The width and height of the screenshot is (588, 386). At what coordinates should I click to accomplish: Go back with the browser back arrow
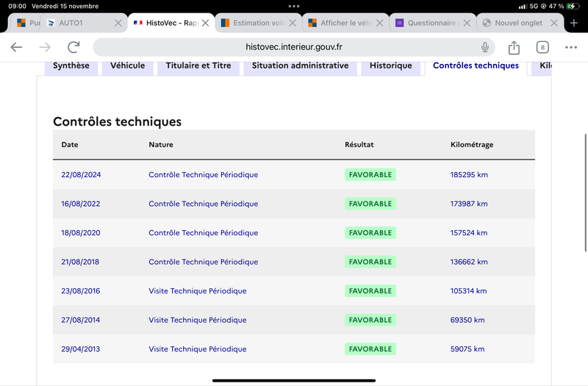pos(16,47)
